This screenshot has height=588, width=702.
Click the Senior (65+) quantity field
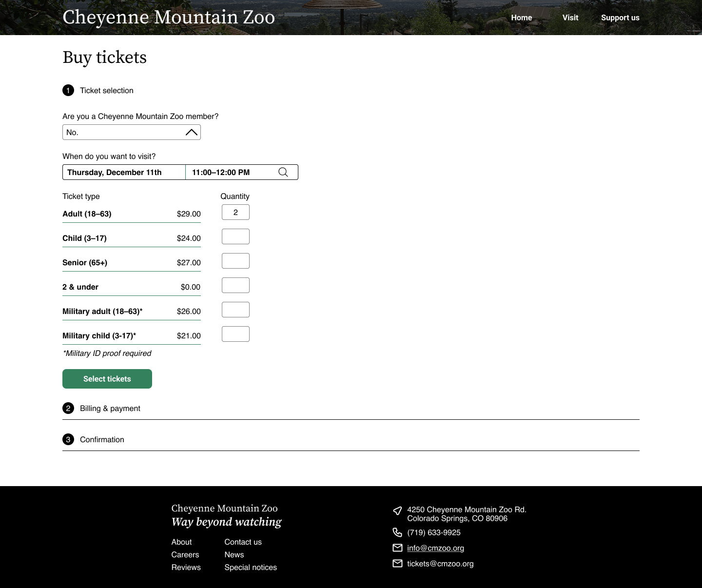235,261
